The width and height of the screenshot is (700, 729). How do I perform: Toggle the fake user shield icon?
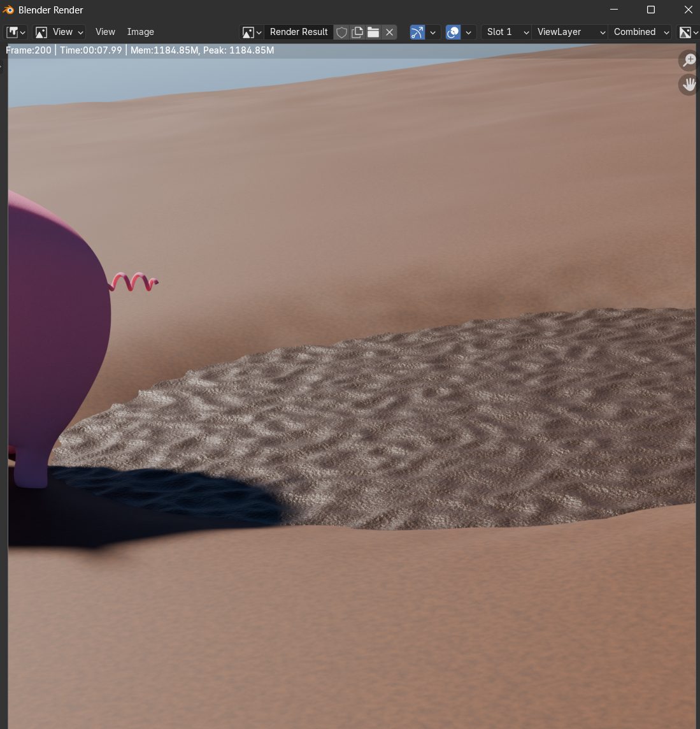pyautogui.click(x=341, y=32)
